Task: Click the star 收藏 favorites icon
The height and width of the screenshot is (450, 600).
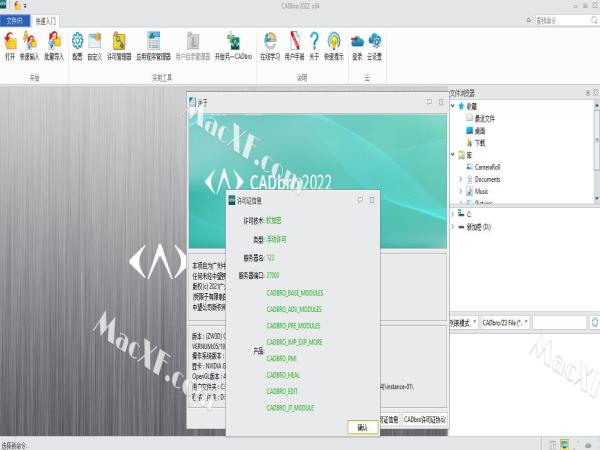Action: click(x=461, y=106)
